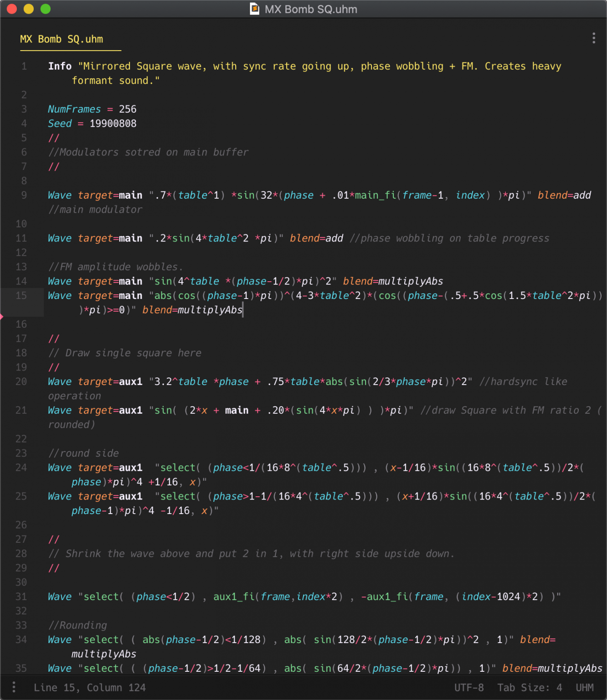Click the //Rounding comment on line 33
Viewport: 607px width, 700px height.
pos(77,625)
